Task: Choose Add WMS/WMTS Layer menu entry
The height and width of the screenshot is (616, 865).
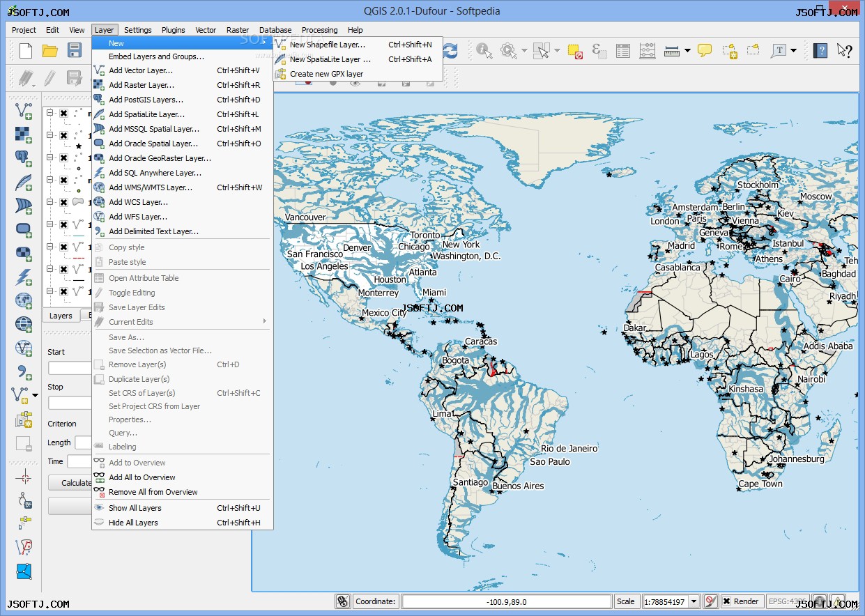Action: coord(182,187)
